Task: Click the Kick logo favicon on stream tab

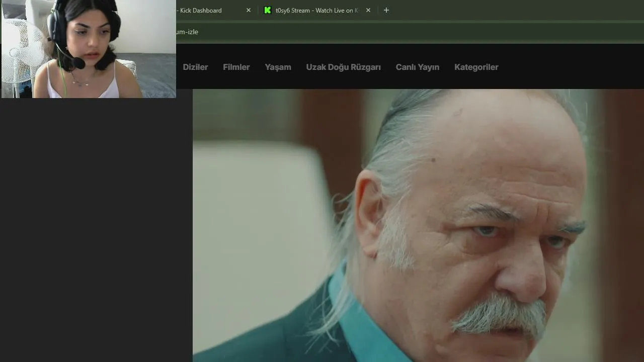Action: click(x=268, y=10)
